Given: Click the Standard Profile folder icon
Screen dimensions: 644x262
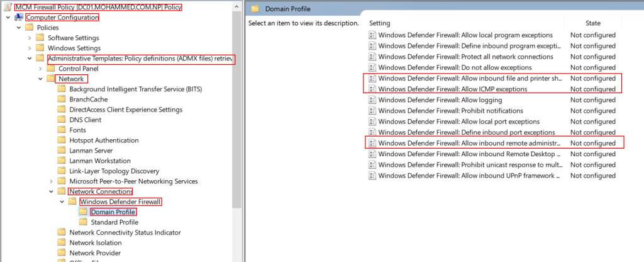Looking at the screenshot, I should 84,222.
